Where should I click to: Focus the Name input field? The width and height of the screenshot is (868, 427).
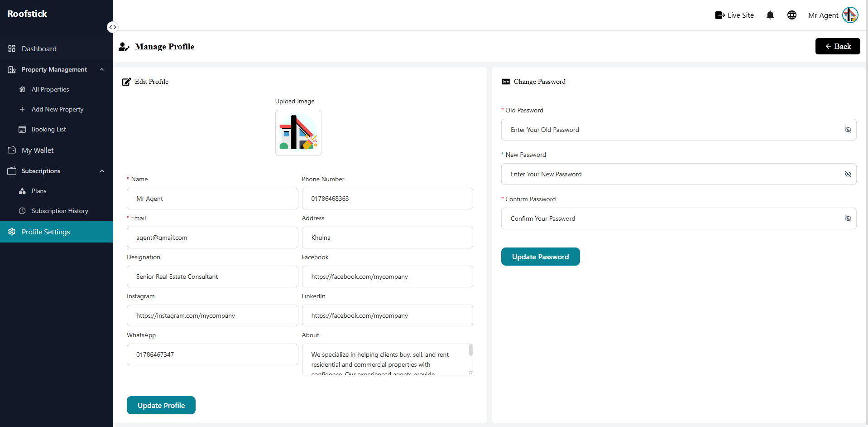pos(212,199)
